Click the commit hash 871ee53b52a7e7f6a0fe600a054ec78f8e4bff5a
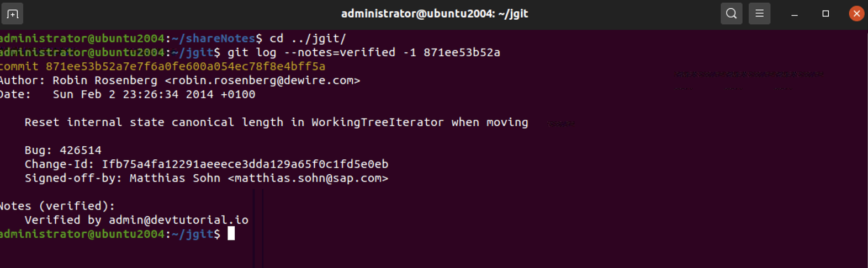Viewport: 868px width, 268px height. point(186,67)
